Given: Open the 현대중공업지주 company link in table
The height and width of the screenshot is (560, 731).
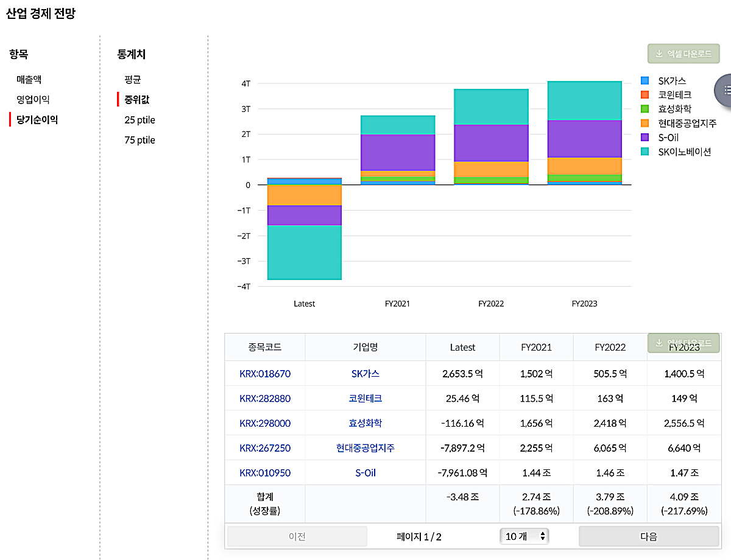Looking at the screenshot, I should coord(365,448).
